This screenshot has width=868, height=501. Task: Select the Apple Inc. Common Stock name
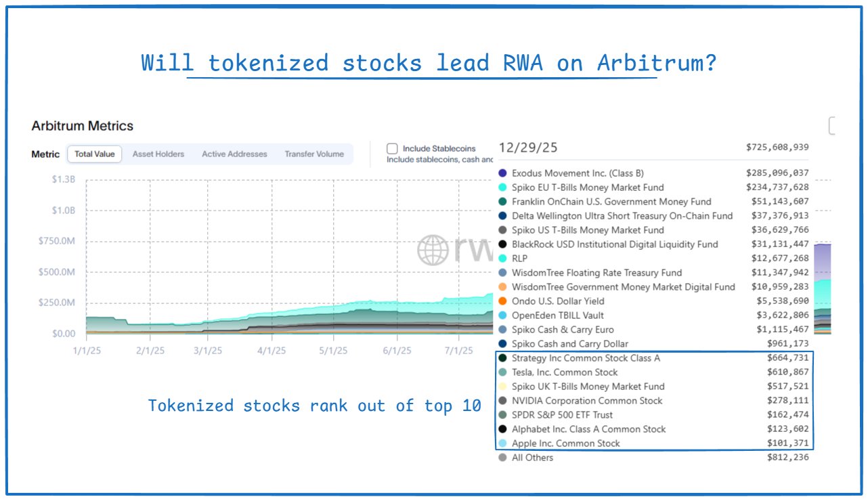(566, 443)
